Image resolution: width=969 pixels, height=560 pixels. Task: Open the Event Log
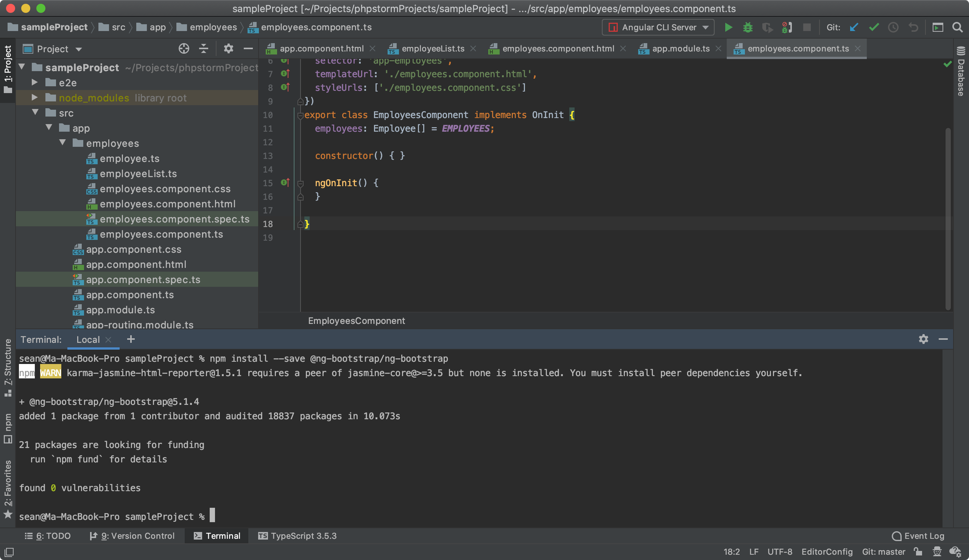918,535
